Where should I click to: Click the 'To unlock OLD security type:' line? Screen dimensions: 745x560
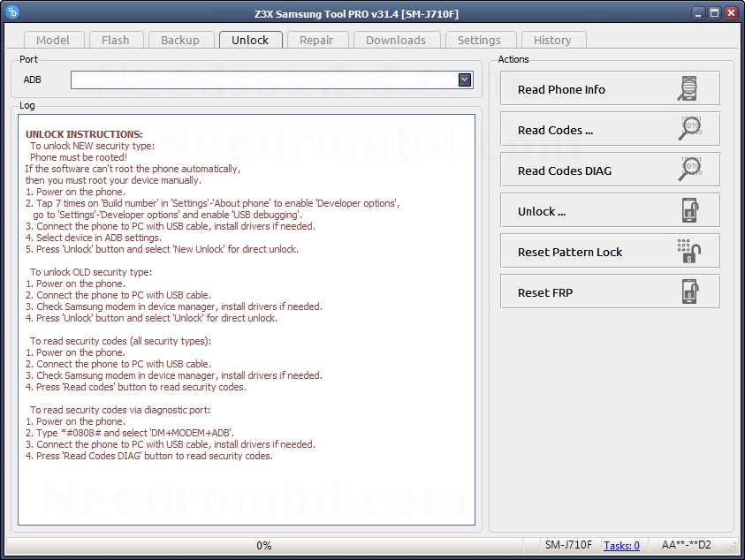click(x=91, y=272)
